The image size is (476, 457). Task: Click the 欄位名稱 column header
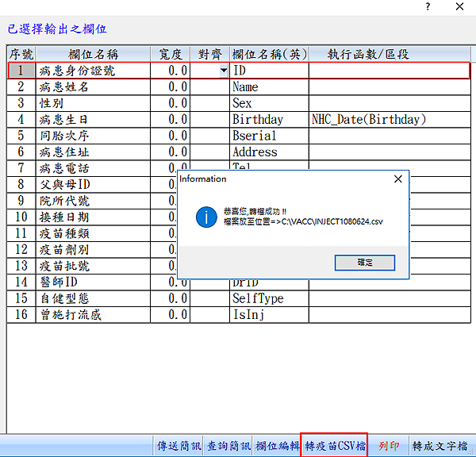click(x=91, y=54)
